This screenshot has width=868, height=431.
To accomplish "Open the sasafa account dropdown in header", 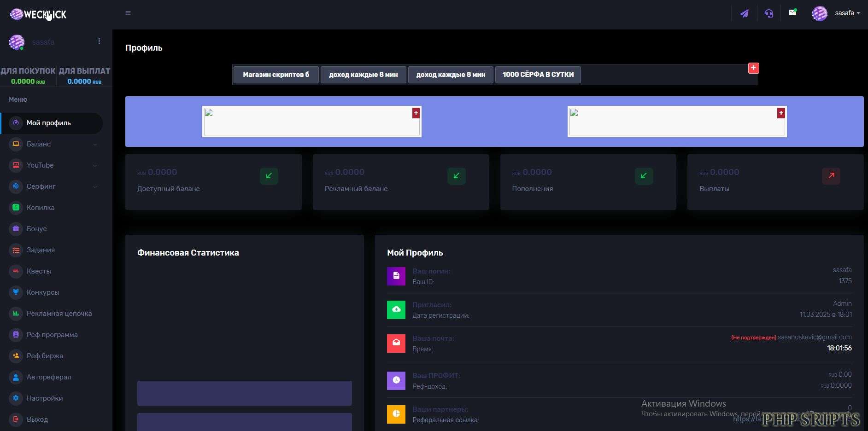I will click(836, 13).
